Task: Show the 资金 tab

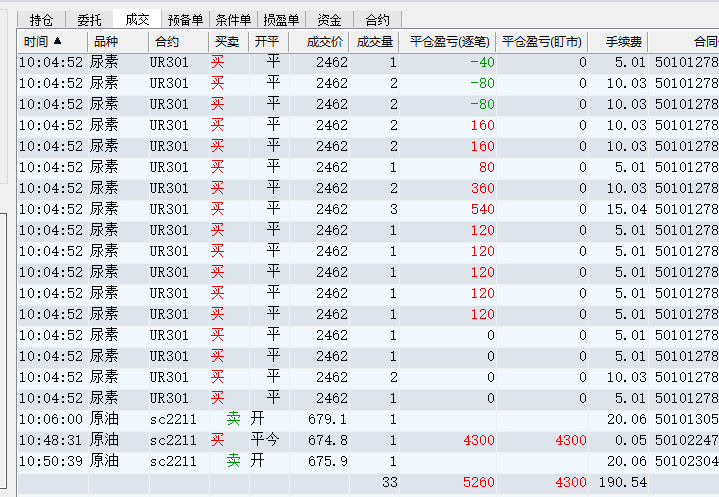Action: pyautogui.click(x=329, y=19)
